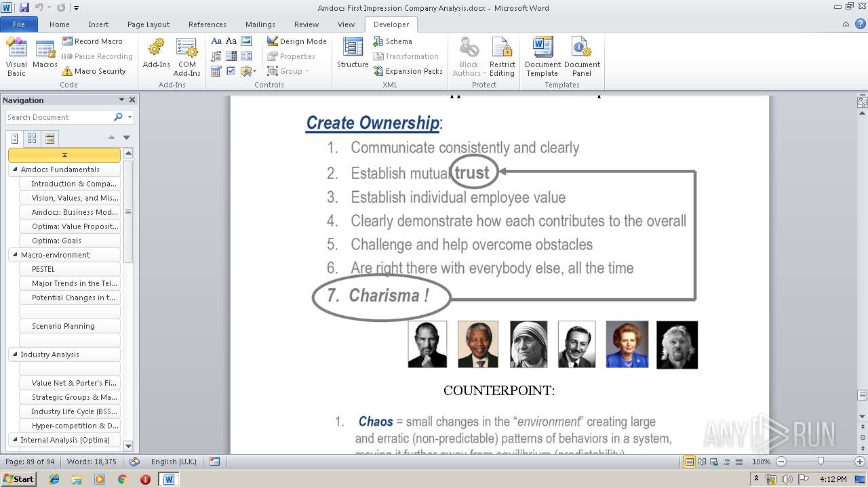
Task: Browse search results in the Navigation pane
Action: (x=50, y=138)
